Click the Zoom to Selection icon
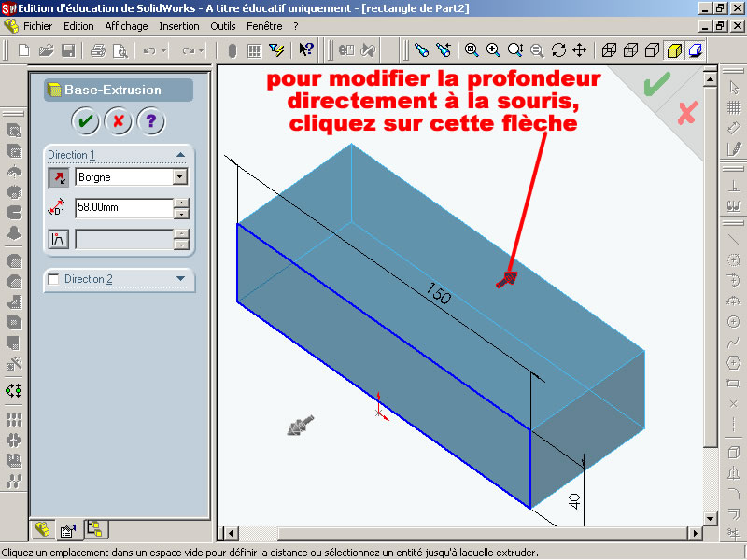Viewport: 747px width, 560px height. pyautogui.click(x=537, y=50)
